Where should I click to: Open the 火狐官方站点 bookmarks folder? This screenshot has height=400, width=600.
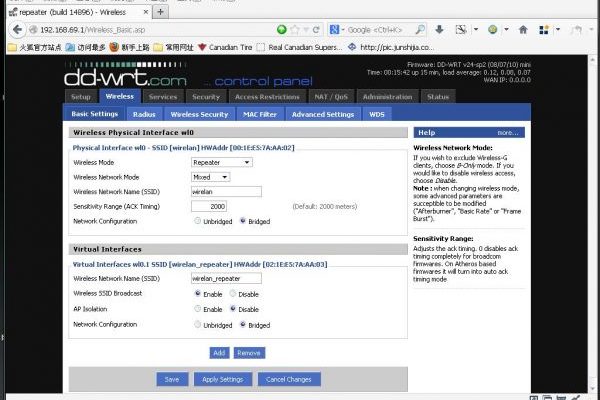[34, 47]
